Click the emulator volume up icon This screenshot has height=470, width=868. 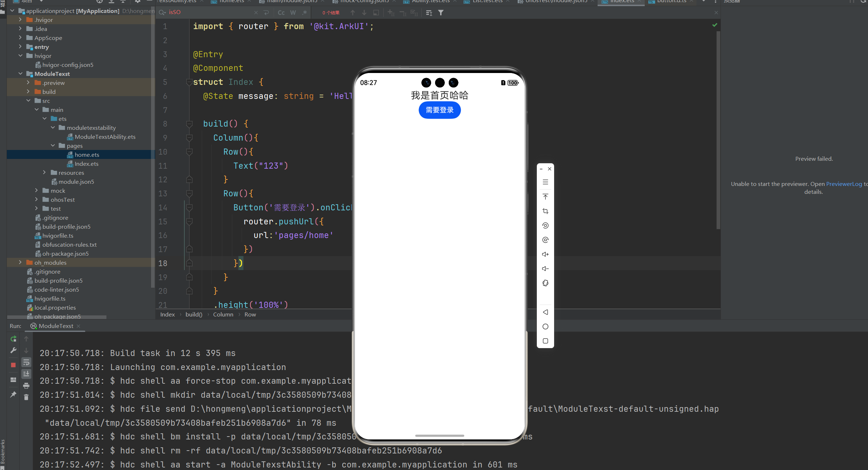click(545, 254)
